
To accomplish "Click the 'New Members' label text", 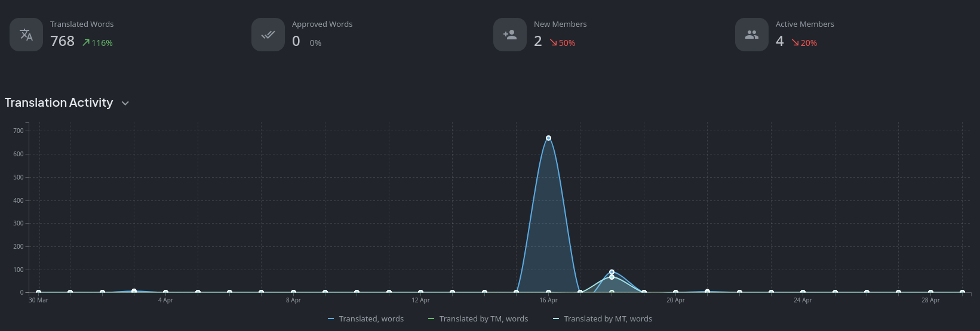I will click(x=560, y=24).
